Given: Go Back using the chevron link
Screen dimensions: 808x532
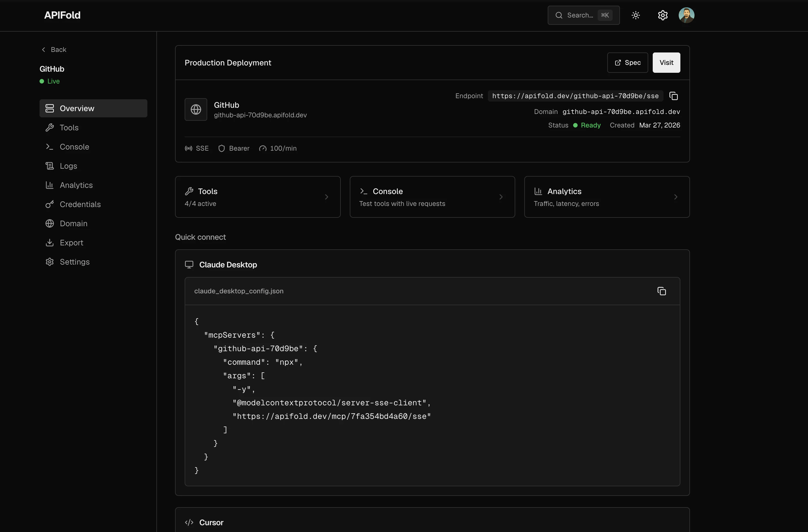Looking at the screenshot, I should click(x=54, y=50).
